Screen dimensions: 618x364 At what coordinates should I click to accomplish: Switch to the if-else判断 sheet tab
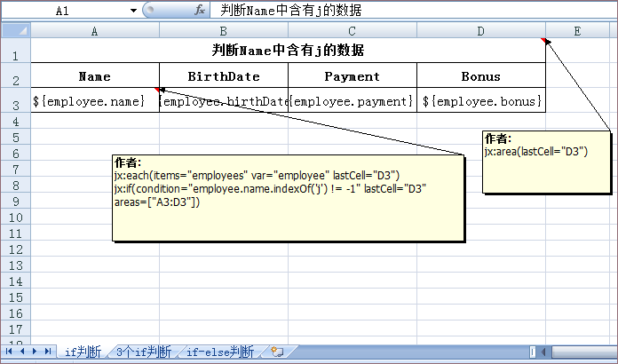click(218, 352)
